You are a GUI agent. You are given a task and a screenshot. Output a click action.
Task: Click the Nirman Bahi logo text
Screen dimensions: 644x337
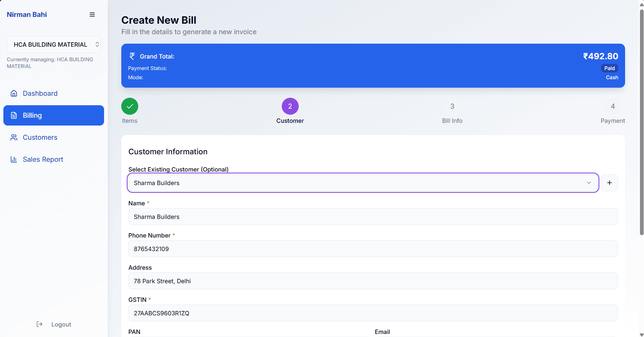pos(27,15)
